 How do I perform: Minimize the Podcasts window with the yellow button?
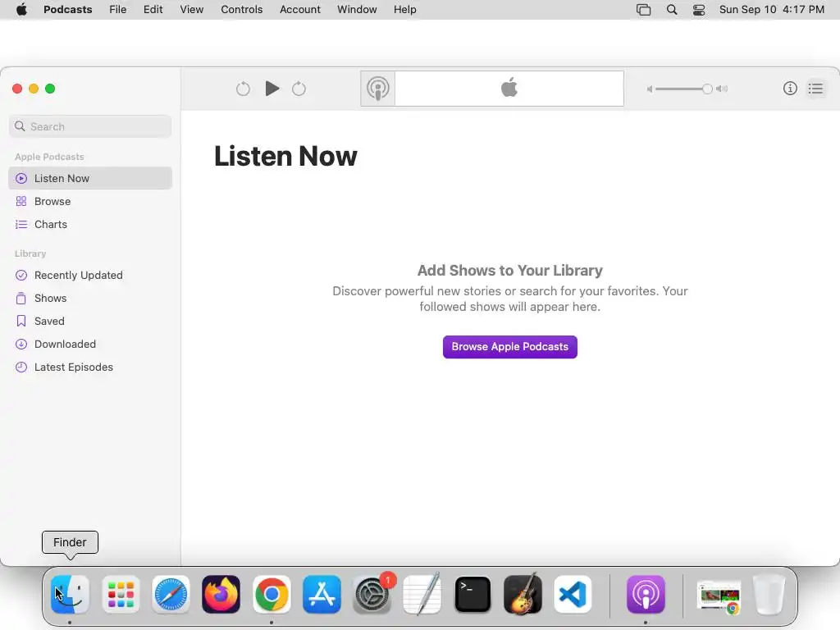34,89
